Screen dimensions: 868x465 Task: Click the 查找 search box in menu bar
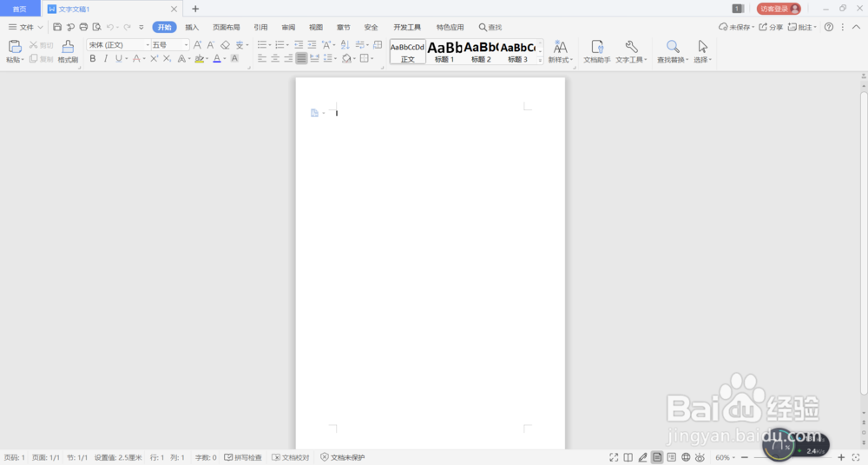pos(490,27)
